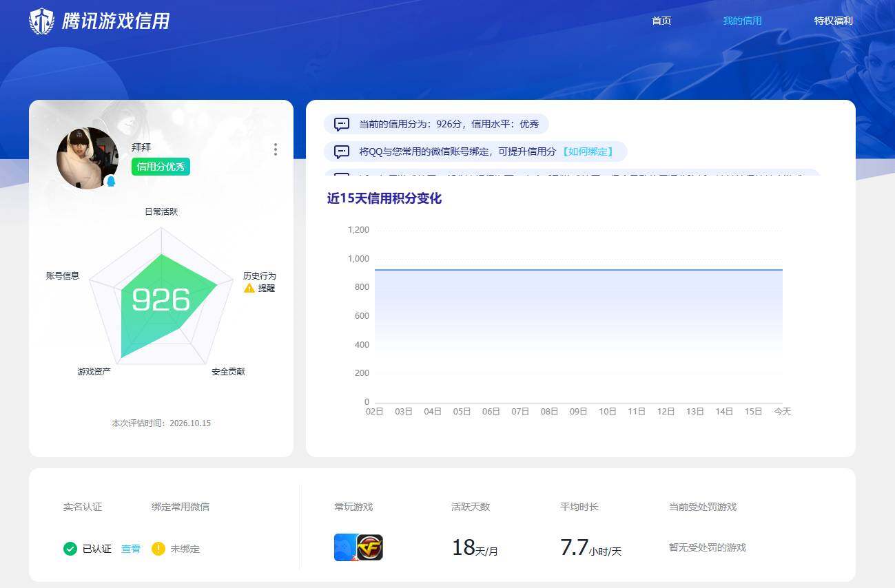Open the three-dot menu beside 拜拜
This screenshot has width=895, height=588.
tap(276, 149)
